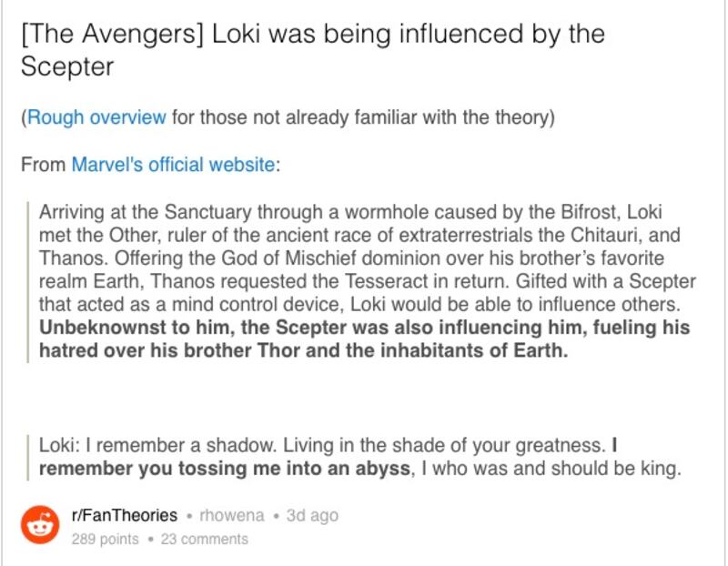Click the '[The Avengers]' tag in title

tap(112, 34)
